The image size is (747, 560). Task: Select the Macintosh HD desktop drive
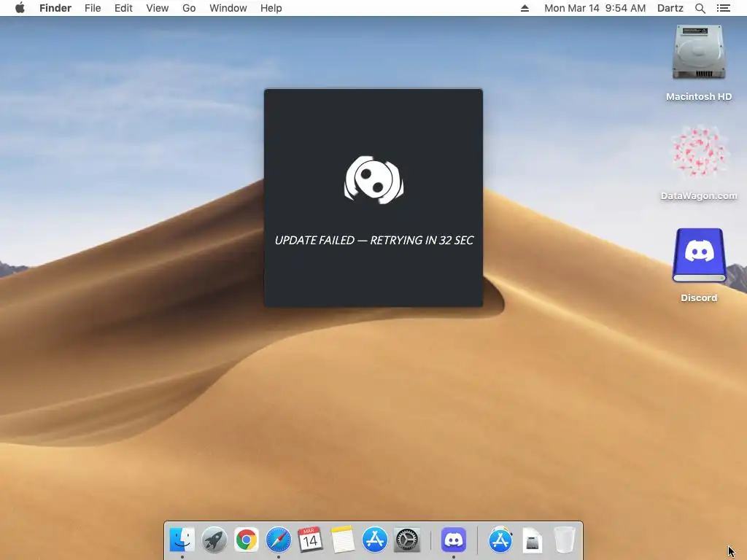(699, 52)
